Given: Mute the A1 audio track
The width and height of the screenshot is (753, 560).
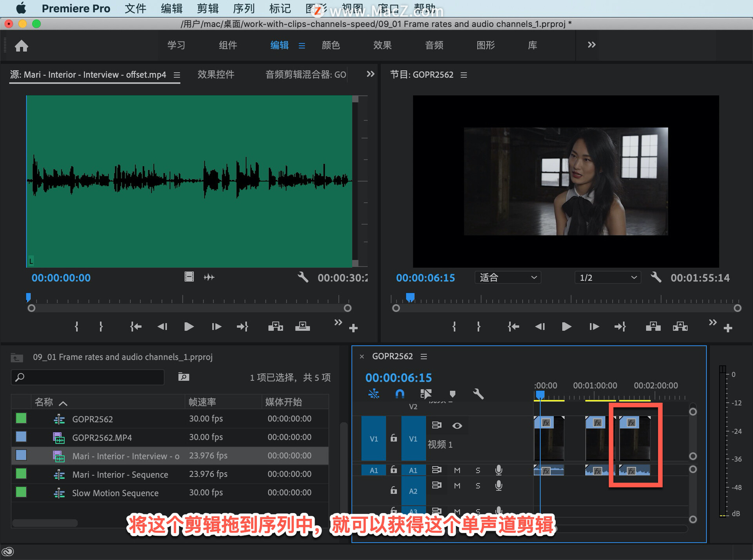Looking at the screenshot, I should 457,470.
